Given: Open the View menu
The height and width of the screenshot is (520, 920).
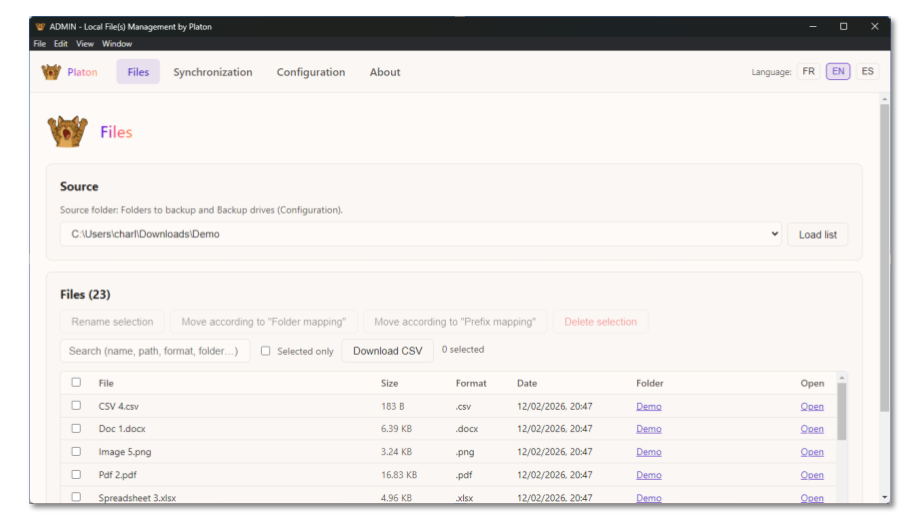Looking at the screenshot, I should 85,44.
